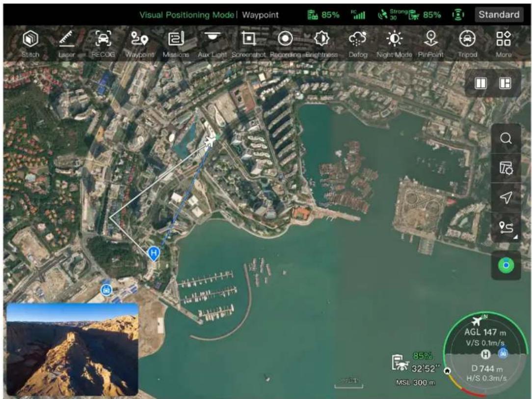This screenshot has width=532, height=399.
Task: Toggle the Defog function
Action: pyautogui.click(x=358, y=44)
